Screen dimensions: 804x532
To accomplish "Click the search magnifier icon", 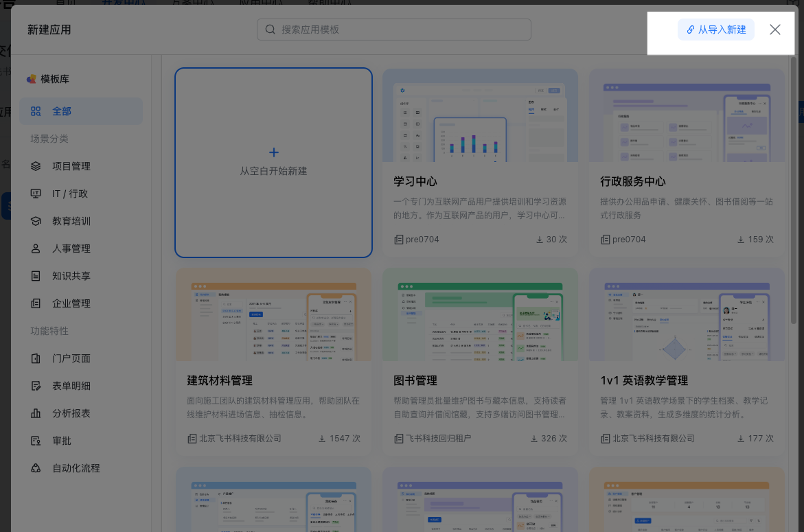I will tap(271, 30).
